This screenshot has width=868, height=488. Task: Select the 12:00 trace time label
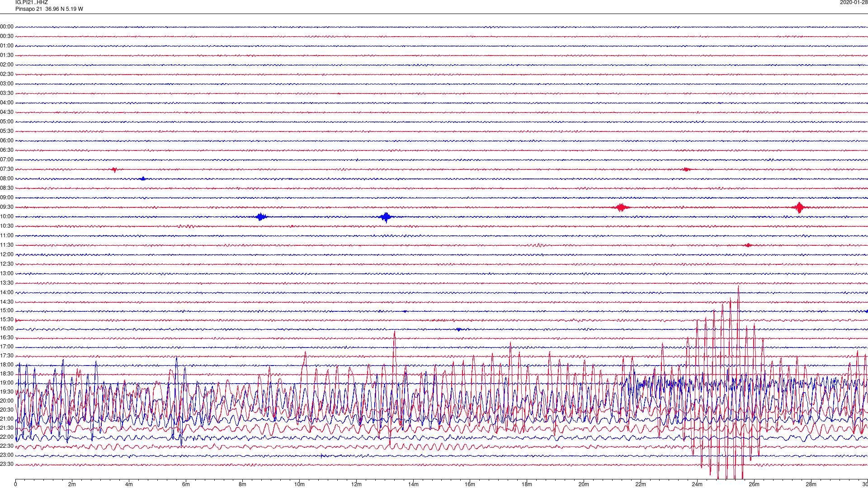tap(7, 255)
